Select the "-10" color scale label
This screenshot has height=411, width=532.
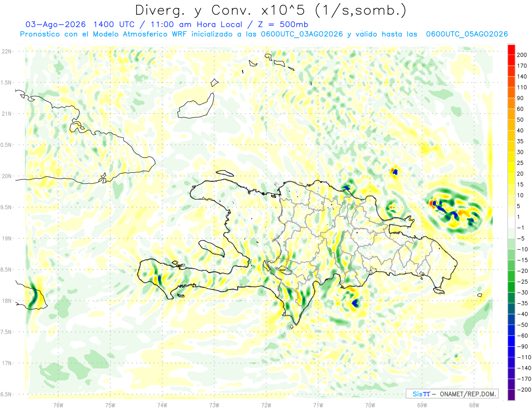click(x=522, y=249)
